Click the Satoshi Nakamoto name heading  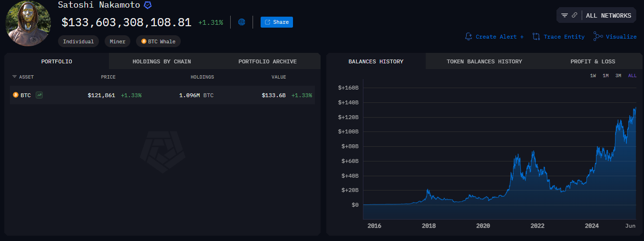point(99,5)
